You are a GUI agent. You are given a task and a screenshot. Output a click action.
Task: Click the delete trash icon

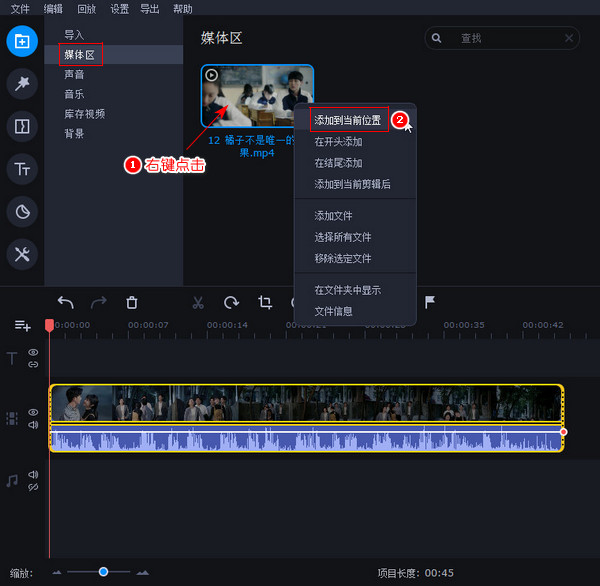[x=132, y=302]
